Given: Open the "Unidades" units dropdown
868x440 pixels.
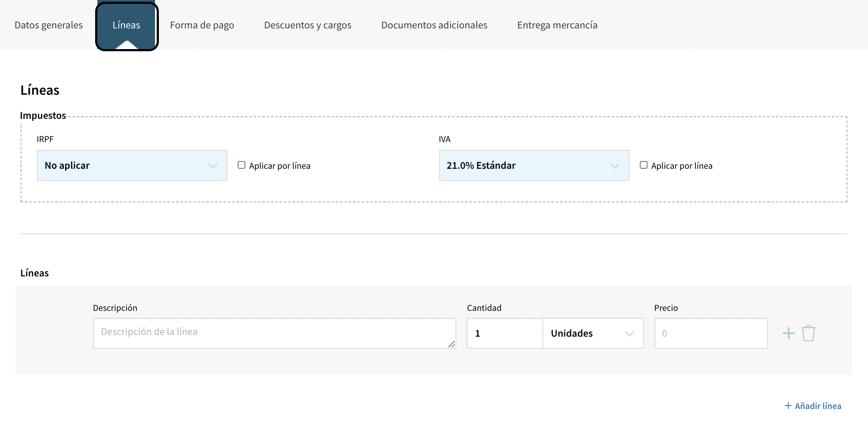Looking at the screenshot, I should [x=593, y=333].
